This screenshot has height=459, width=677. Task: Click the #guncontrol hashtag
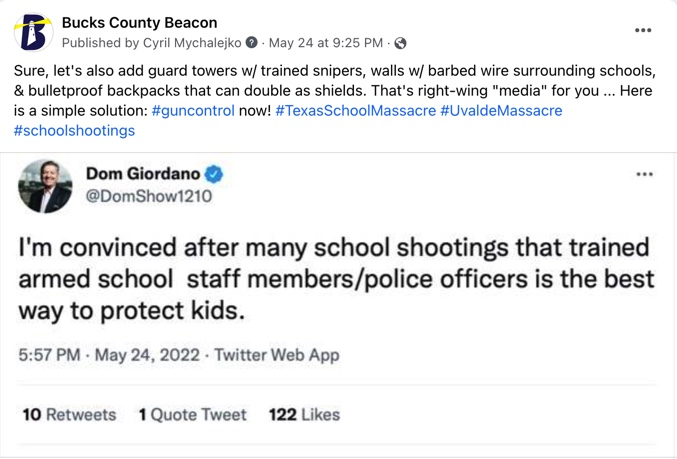coord(193,110)
